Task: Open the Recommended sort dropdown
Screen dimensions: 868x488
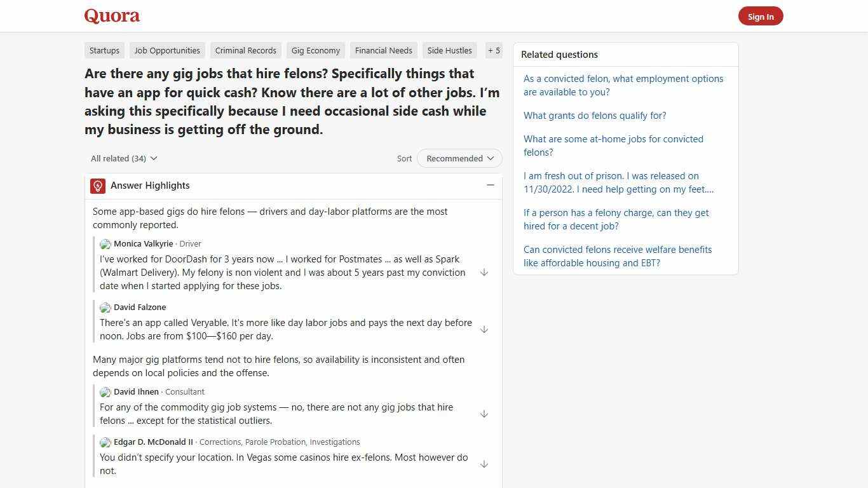Action: pos(459,158)
